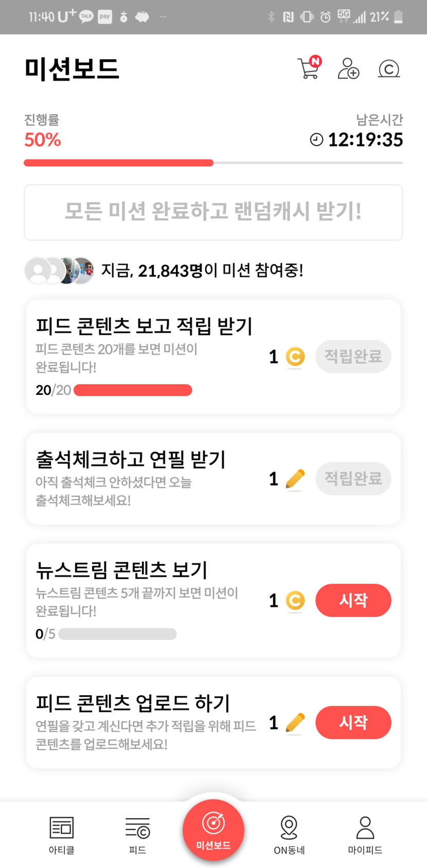The height and width of the screenshot is (868, 427).
Task: Open the shopping cart icon
Action: pos(309,69)
